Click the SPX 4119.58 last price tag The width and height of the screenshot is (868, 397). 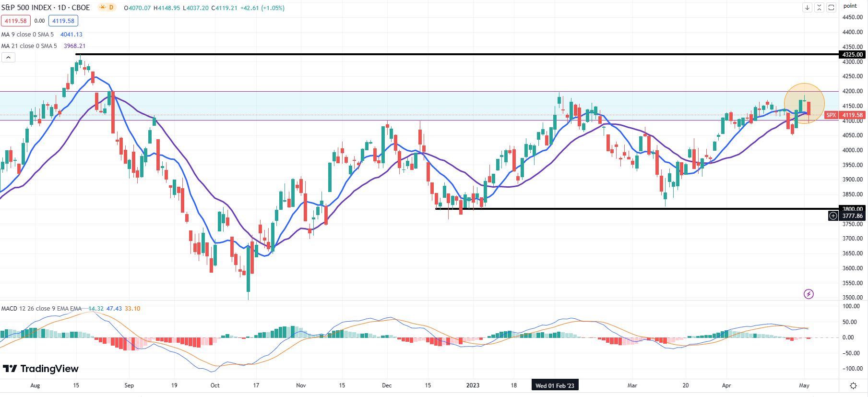pos(845,115)
